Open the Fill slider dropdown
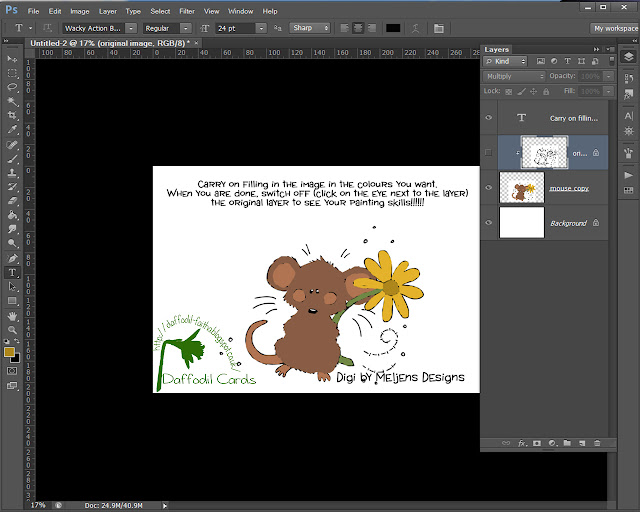The image size is (640, 512). (609, 91)
